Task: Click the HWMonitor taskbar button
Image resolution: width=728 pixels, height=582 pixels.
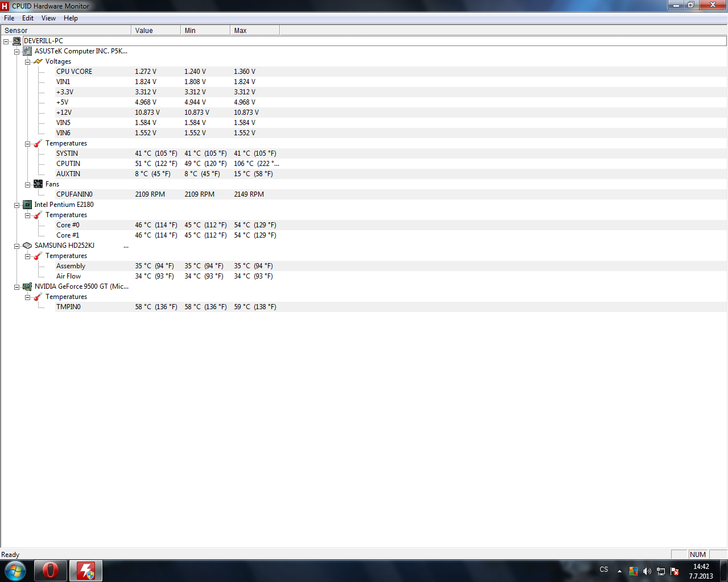Action: tap(86, 571)
